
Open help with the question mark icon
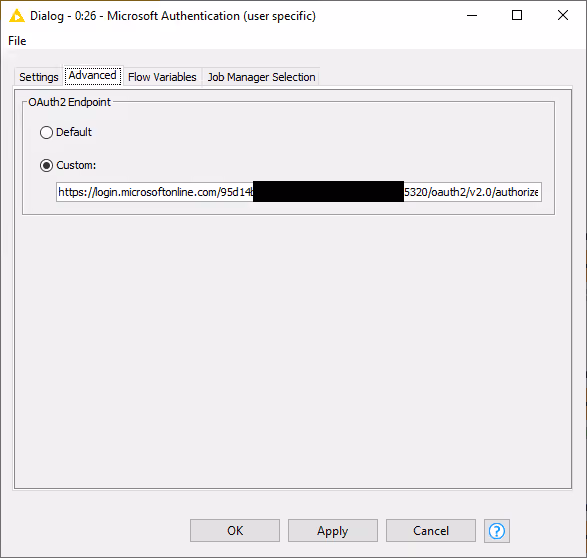click(496, 531)
